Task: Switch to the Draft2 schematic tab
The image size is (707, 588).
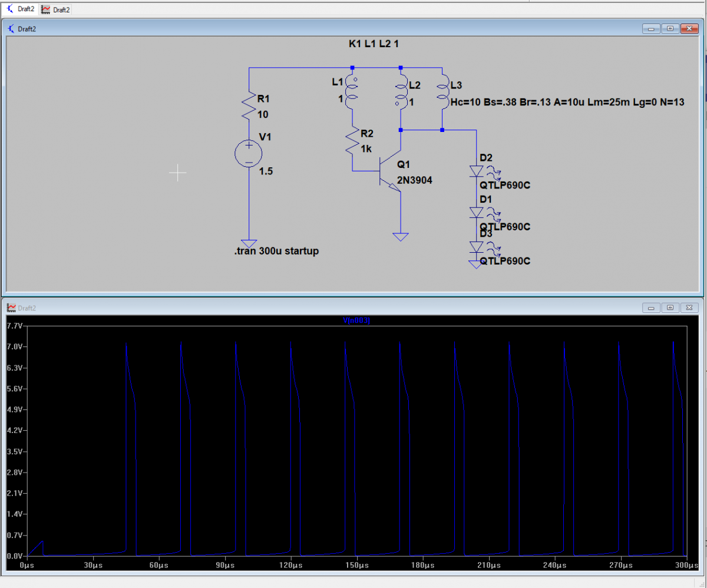Action: coord(19,9)
